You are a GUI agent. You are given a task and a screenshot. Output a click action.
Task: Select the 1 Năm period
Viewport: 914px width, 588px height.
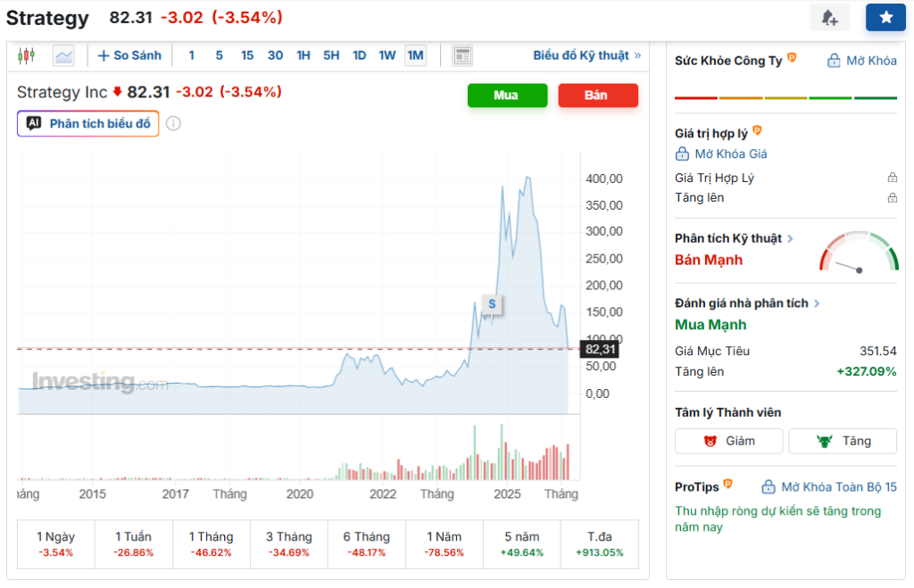[x=445, y=543]
